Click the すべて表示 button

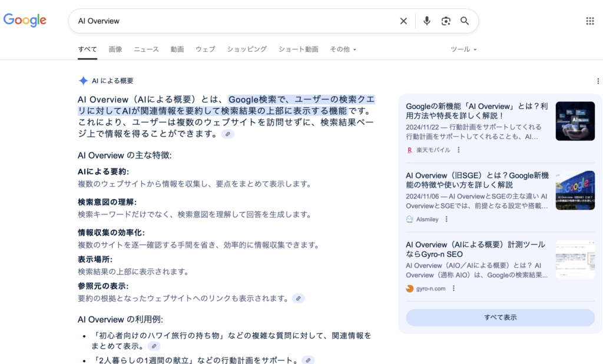coord(501,318)
